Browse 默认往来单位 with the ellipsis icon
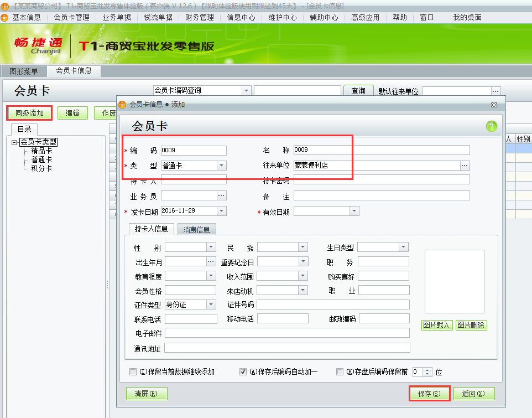Viewport: 532px width, 418px height. (496, 90)
